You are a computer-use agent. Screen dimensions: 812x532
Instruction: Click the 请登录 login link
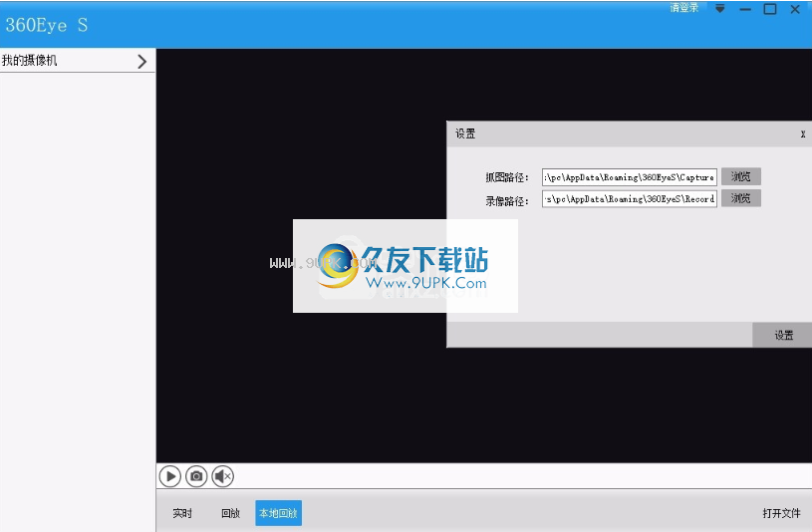[x=684, y=8]
